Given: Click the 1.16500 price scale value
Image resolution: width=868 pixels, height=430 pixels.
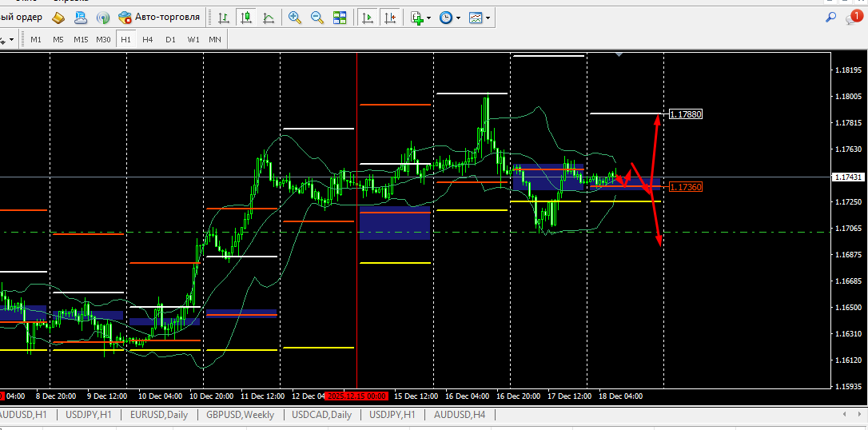Looking at the screenshot, I should (849, 308).
